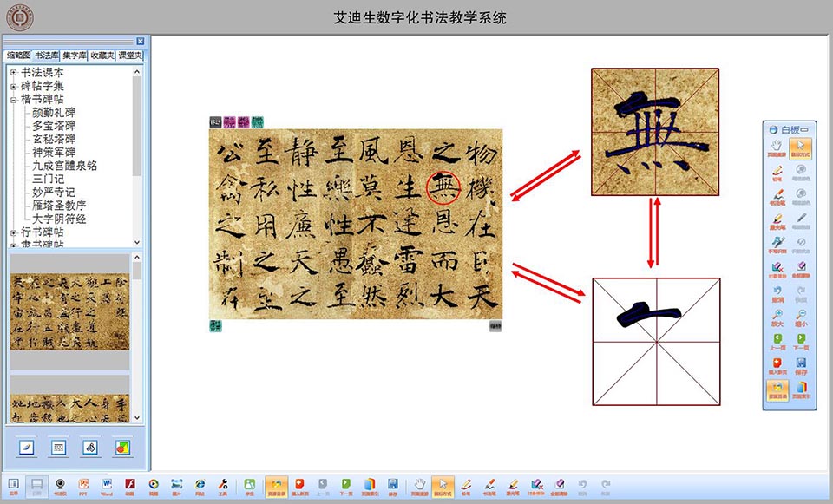The image size is (833, 504).
Task: Select the 书法笔 brush in the bottom toolbar
Action: coord(489,486)
